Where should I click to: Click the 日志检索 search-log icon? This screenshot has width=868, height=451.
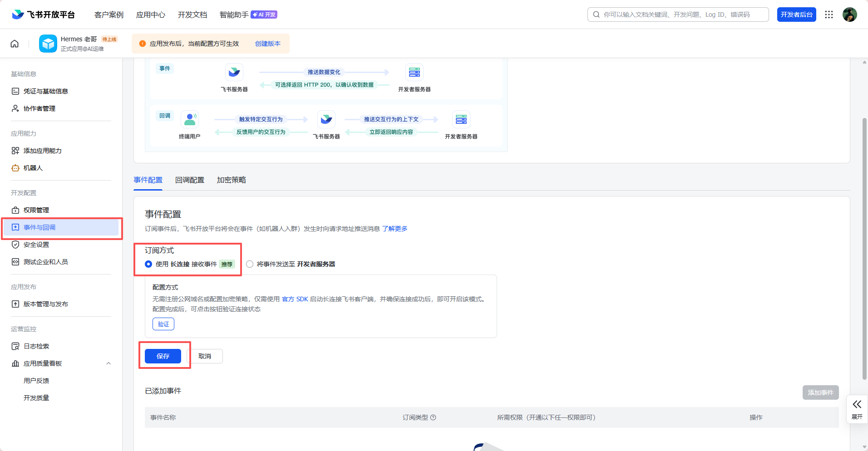tap(15, 346)
